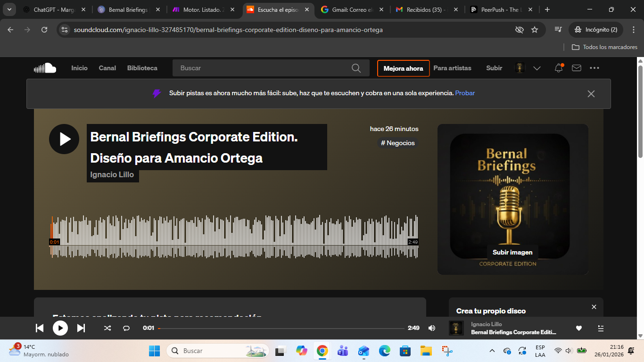
Task: Toggle play on the large waveform play button
Action: (64, 139)
